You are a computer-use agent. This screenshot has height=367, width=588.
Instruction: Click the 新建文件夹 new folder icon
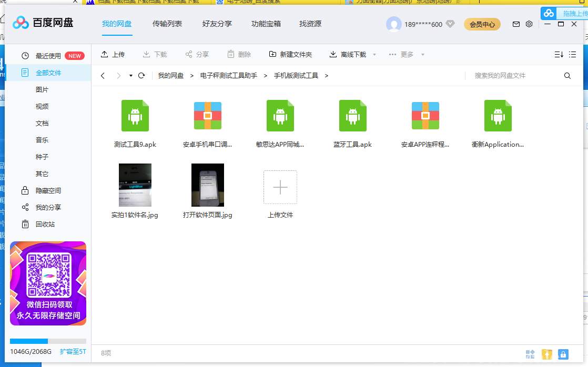pos(272,54)
